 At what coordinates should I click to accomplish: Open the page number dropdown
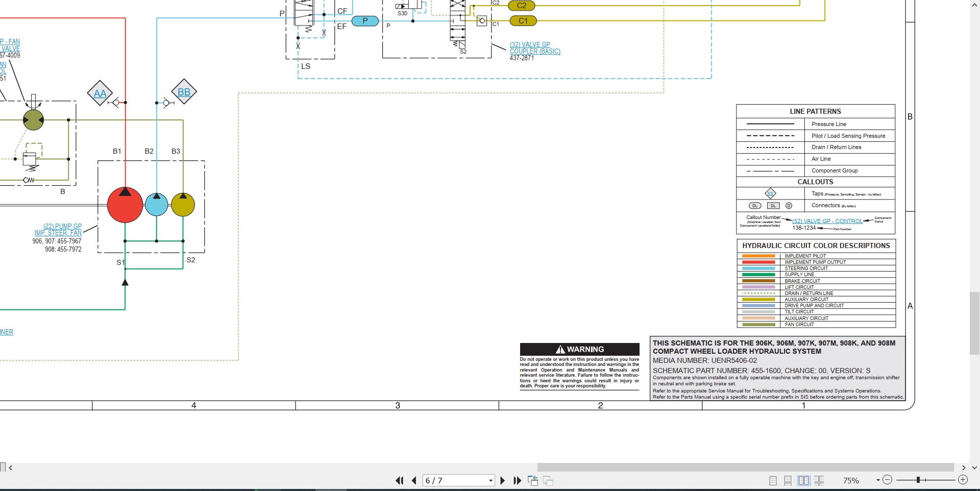coord(491,481)
